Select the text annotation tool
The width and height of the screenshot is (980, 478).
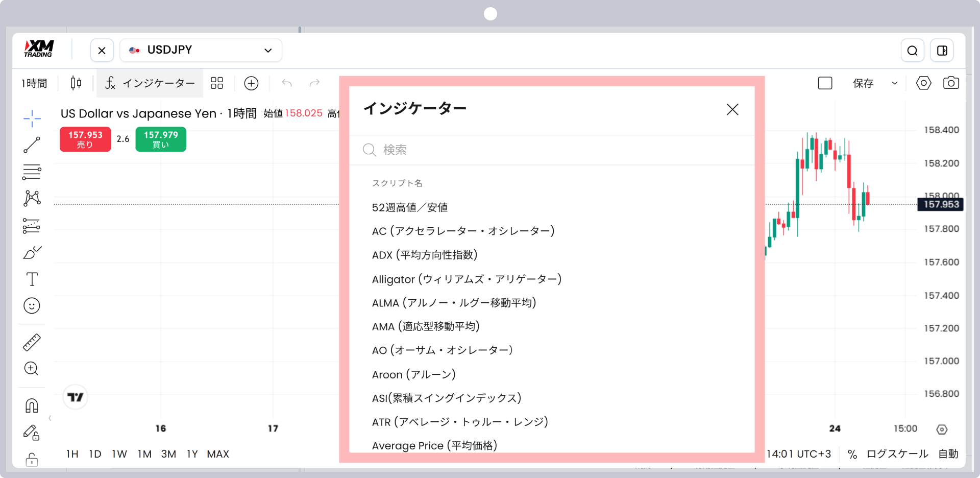pyautogui.click(x=32, y=279)
